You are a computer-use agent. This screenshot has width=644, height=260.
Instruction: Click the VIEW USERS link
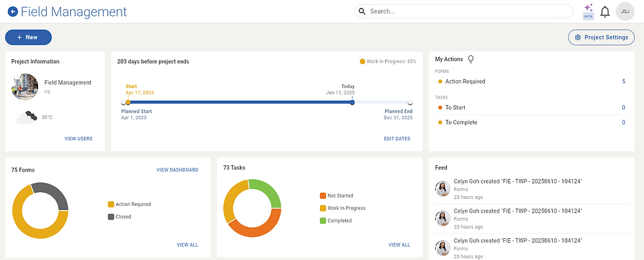click(78, 139)
